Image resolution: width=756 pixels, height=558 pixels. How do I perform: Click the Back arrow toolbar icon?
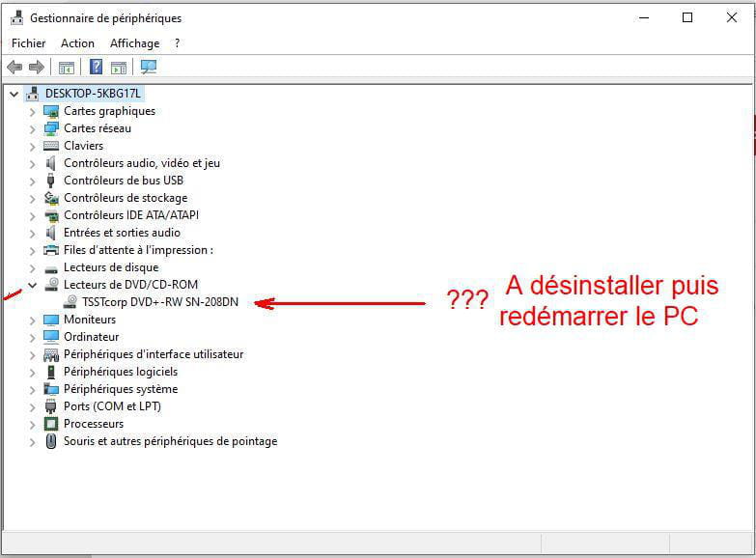[14, 67]
